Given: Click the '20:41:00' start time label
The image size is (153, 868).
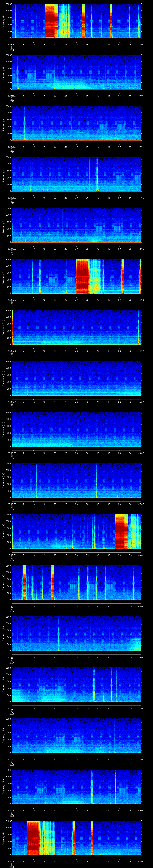Looking at the screenshot, I should pyautogui.click(x=12, y=249).
